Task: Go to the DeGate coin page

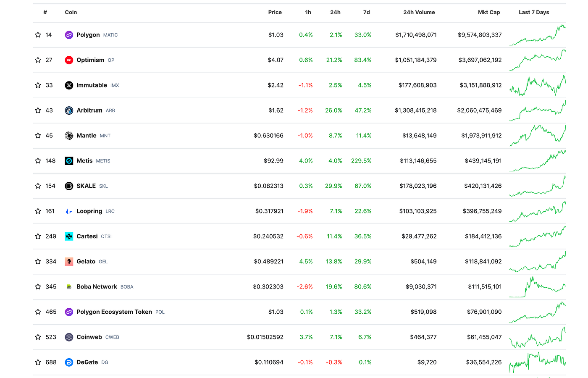Action: [x=87, y=362]
